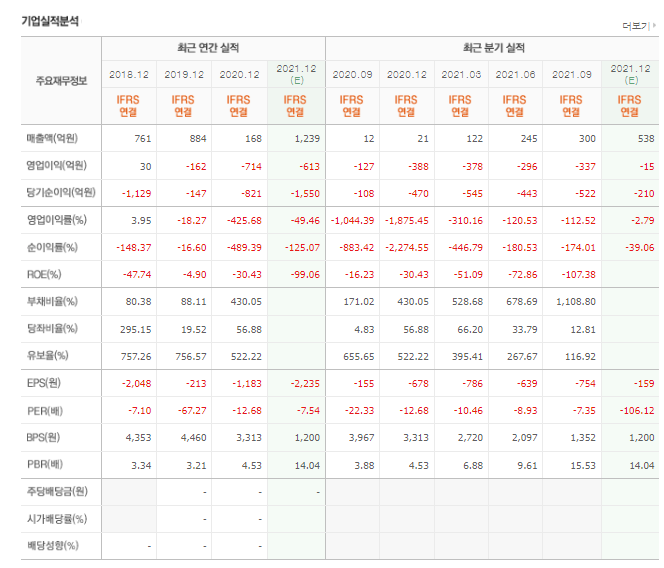Screen dimensions: 664x568
Task: Select the 최근 연간 실적 header
Action: (x=208, y=48)
